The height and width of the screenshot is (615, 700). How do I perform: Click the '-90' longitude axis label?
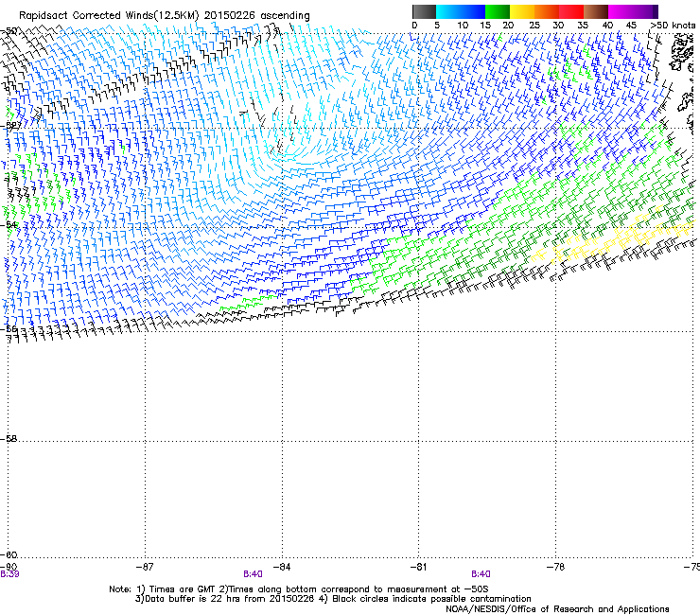click(x=9, y=567)
